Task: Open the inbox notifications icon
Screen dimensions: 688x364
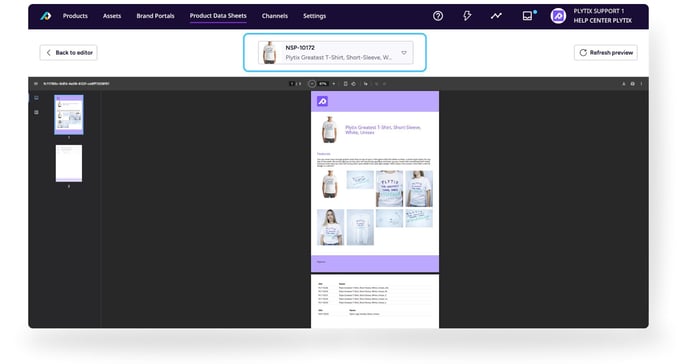Action: coord(528,16)
